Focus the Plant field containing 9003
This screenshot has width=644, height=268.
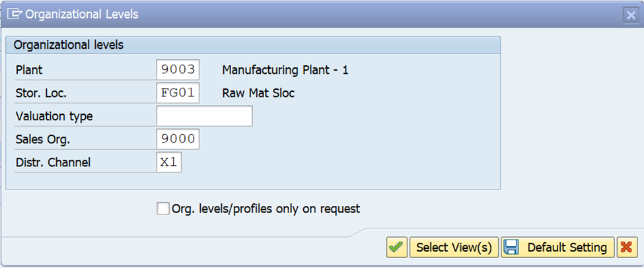tap(178, 70)
